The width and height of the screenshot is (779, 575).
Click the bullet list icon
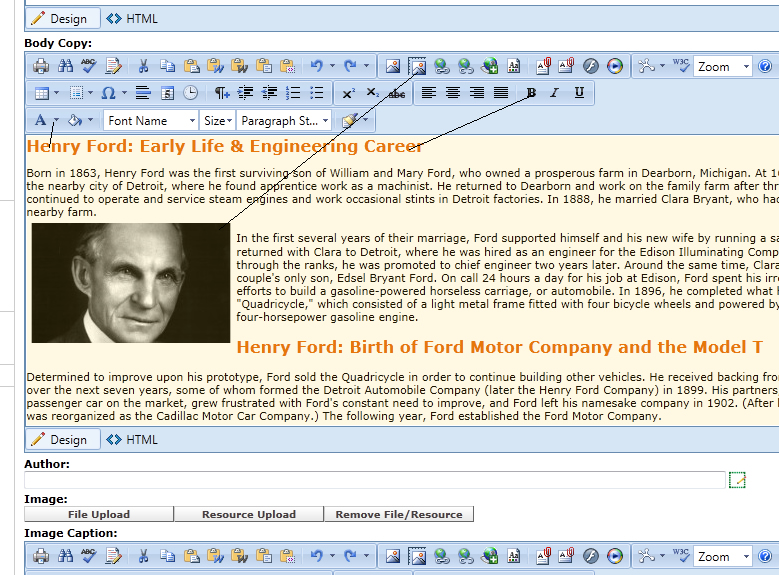[317, 93]
